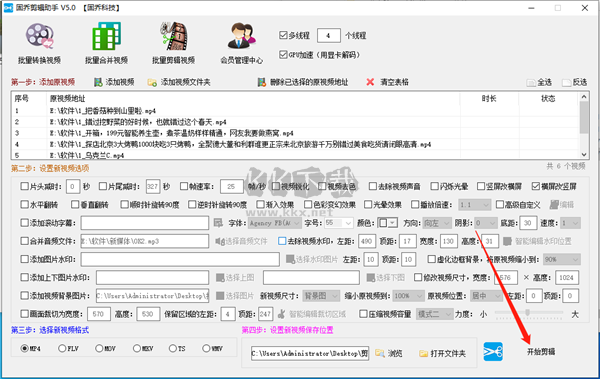Image resolution: width=600 pixels, height=379 pixels.
Task: Select WMV format radio button
Action: point(206,348)
